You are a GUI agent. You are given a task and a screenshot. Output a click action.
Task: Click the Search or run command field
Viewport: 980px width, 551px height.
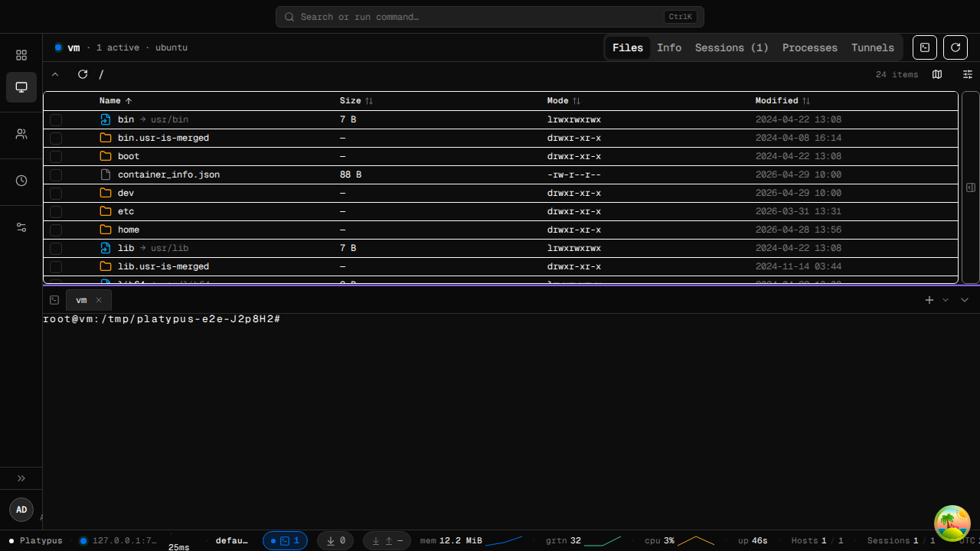point(490,17)
